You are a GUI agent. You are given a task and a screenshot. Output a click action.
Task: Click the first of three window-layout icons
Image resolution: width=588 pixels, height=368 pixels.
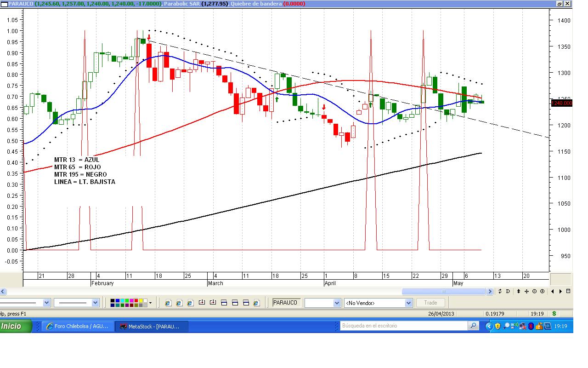[x=224, y=303]
